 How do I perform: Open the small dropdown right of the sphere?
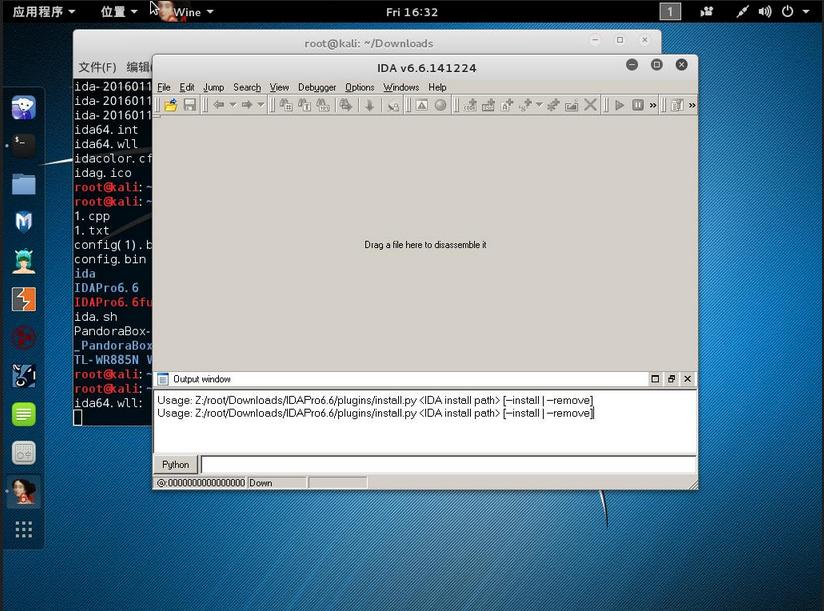[539, 105]
